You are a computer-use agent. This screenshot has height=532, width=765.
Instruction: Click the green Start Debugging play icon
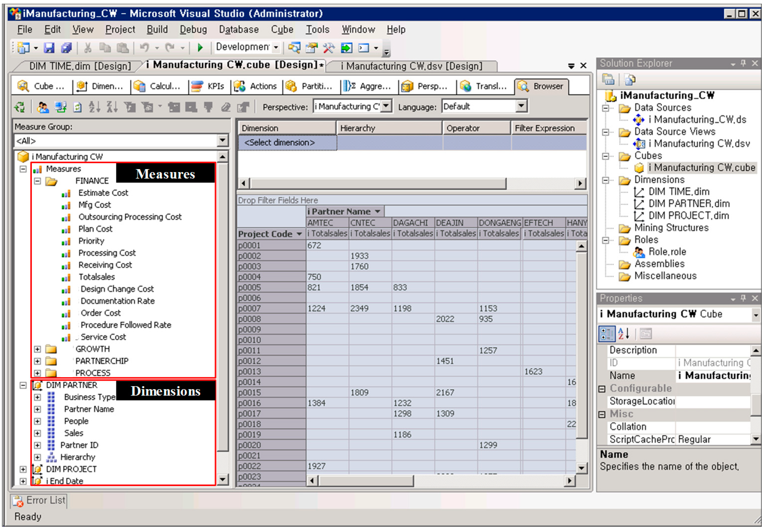click(x=200, y=48)
